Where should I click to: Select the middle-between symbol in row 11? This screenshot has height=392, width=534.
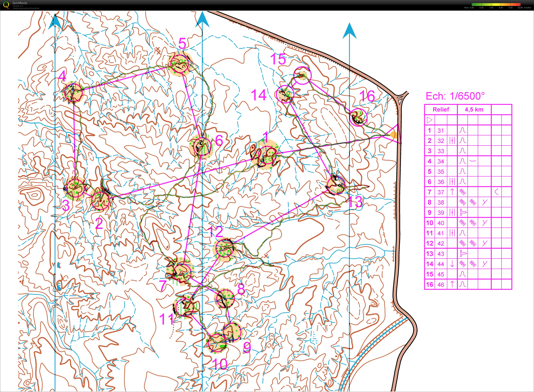click(x=452, y=233)
